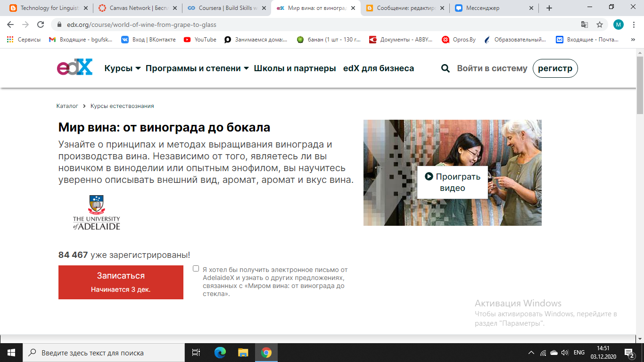This screenshot has width=644, height=362.
Task: Bookmark this page with star icon
Action: 600,25
